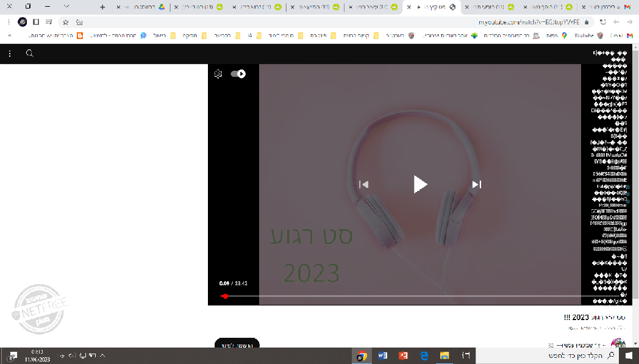Image resolution: width=639 pixels, height=364 pixels.
Task: Show hidden bookmarks with the overflow chevron
Action: (9, 35)
